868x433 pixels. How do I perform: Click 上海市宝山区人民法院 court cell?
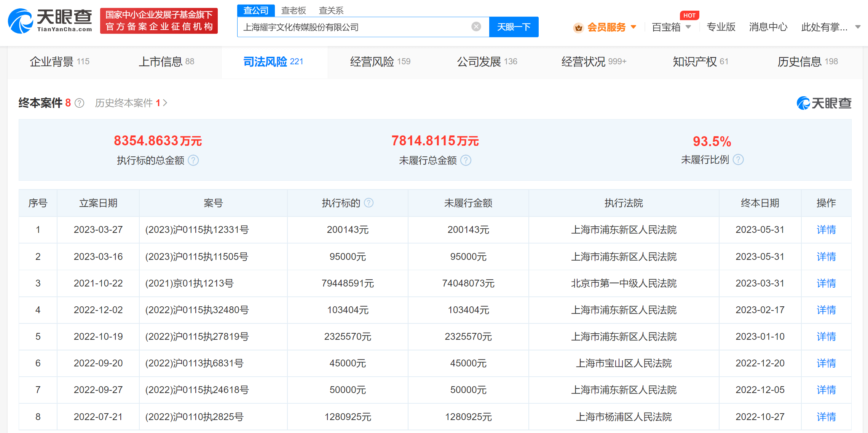pyautogui.click(x=624, y=363)
